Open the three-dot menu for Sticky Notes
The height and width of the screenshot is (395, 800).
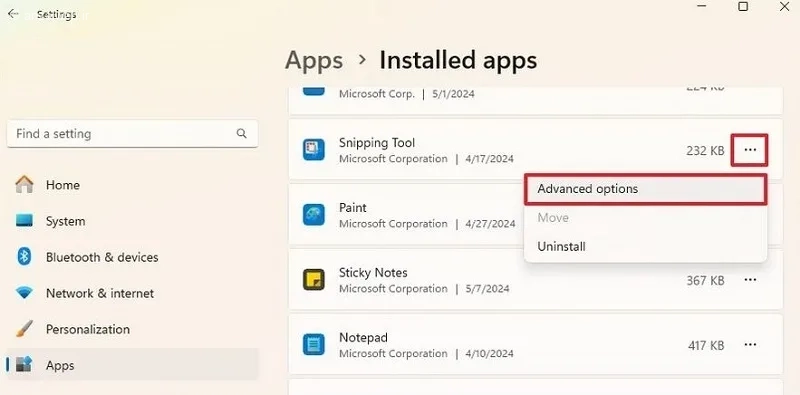pos(749,280)
